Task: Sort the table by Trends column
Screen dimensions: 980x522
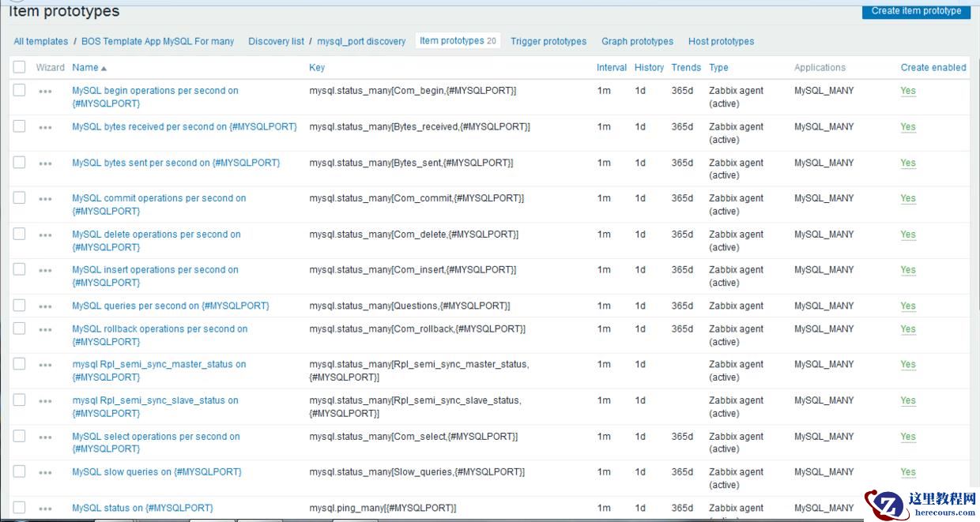Action: click(686, 68)
